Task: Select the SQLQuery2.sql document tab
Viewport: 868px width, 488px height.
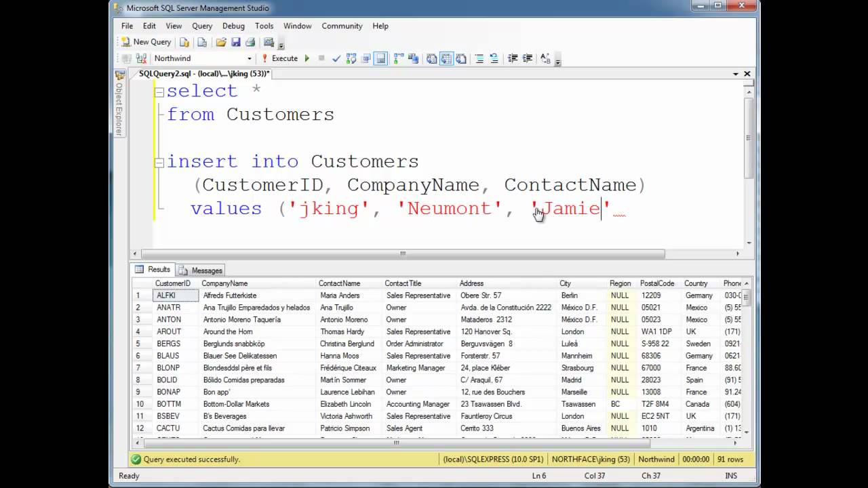Action: point(204,73)
